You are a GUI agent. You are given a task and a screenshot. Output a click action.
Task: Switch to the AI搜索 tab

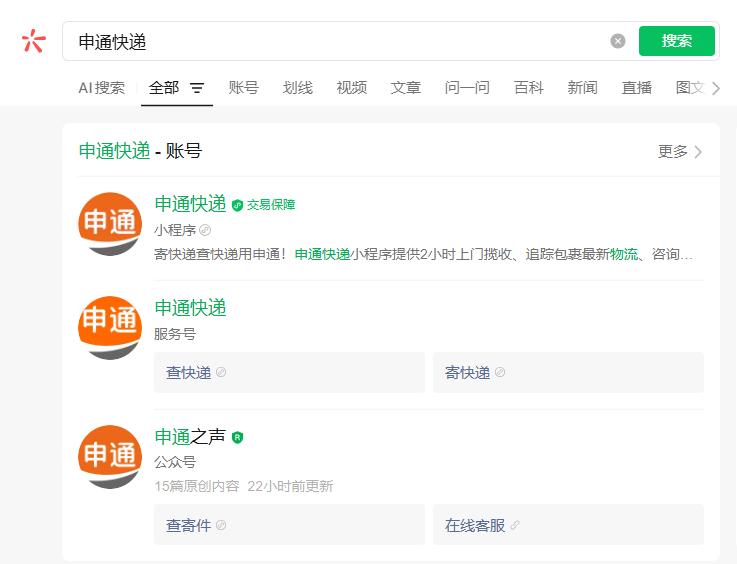101,88
